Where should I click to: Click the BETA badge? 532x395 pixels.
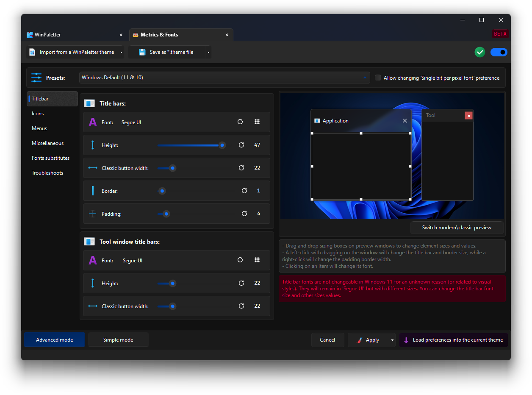pyautogui.click(x=500, y=34)
